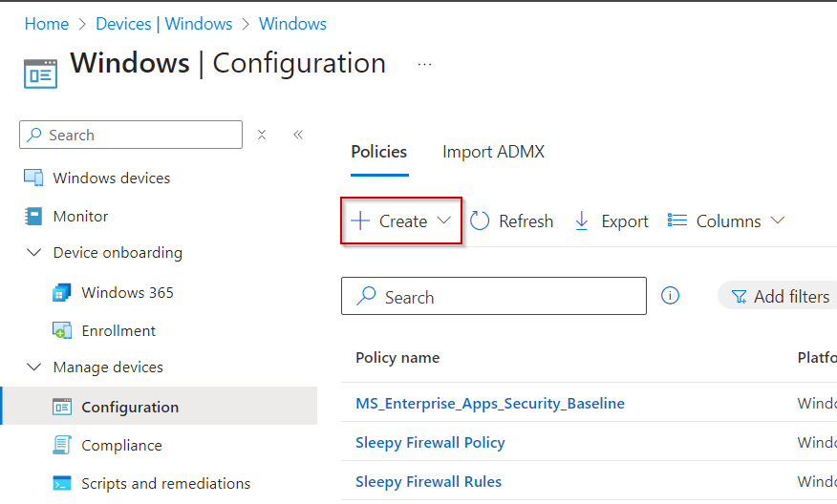Collapse the sidebar with double chevron
The image size is (837, 504).
(298, 135)
